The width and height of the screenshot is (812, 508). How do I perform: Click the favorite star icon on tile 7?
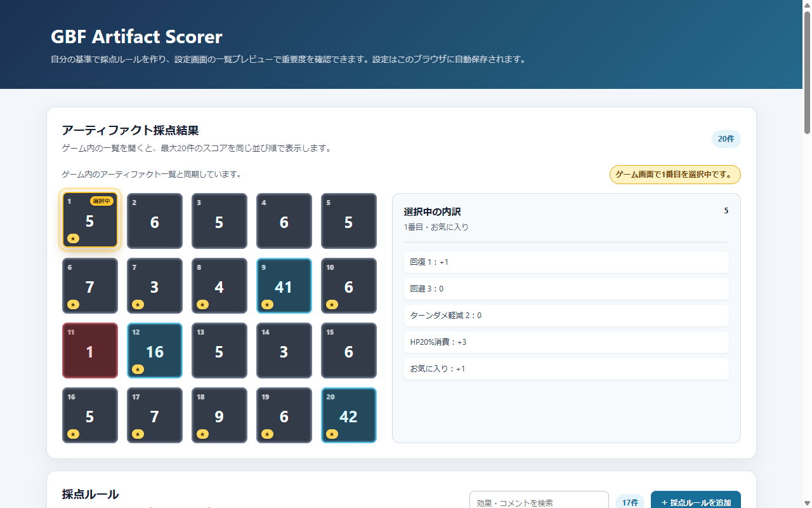pyautogui.click(x=138, y=305)
